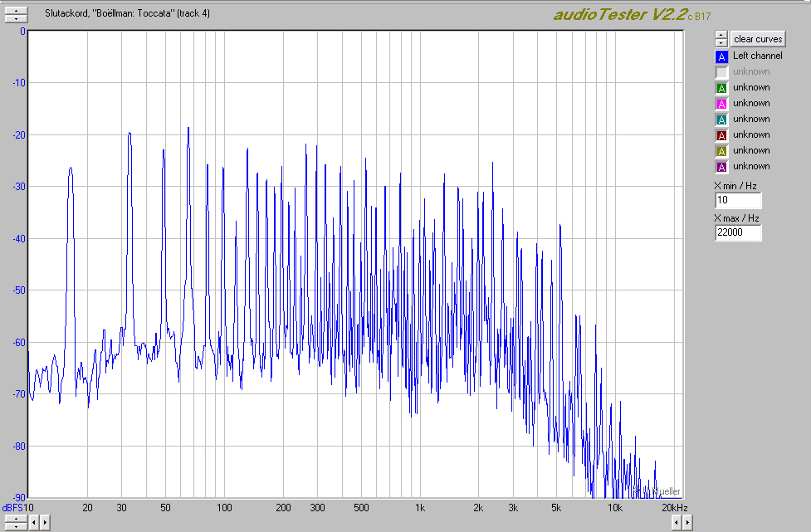
Task: Toggle the magenta curve A box
Action: click(721, 104)
